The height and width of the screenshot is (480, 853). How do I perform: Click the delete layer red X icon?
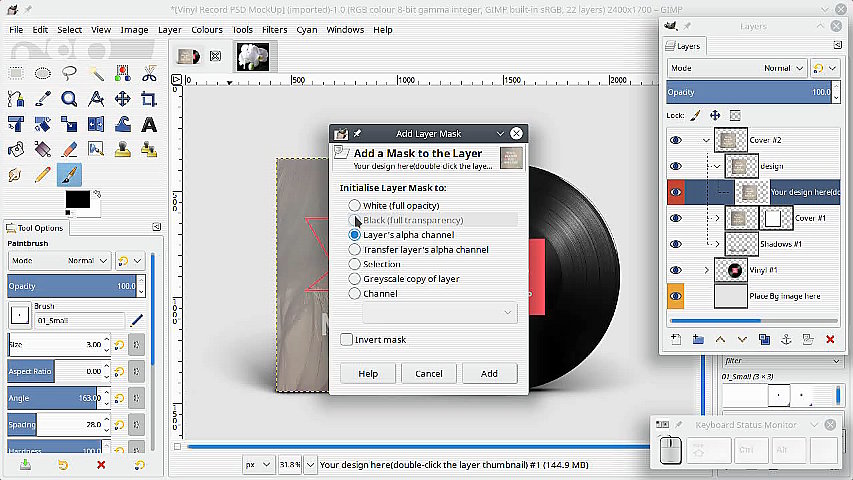pos(830,340)
